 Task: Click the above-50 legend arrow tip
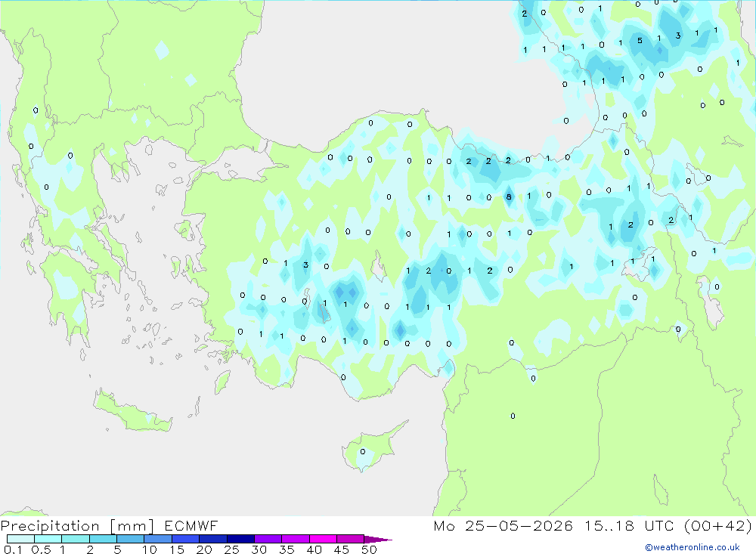pos(378,540)
